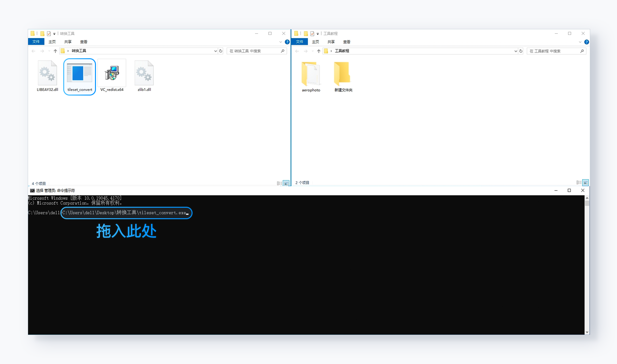Open help in 工具教程 window
The image size is (617, 364).
[x=587, y=42]
